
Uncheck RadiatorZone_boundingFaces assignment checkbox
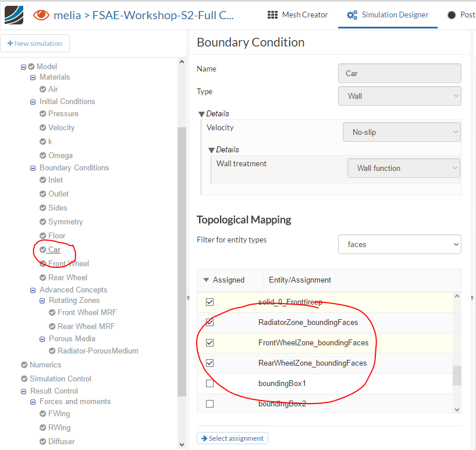pyautogui.click(x=210, y=323)
